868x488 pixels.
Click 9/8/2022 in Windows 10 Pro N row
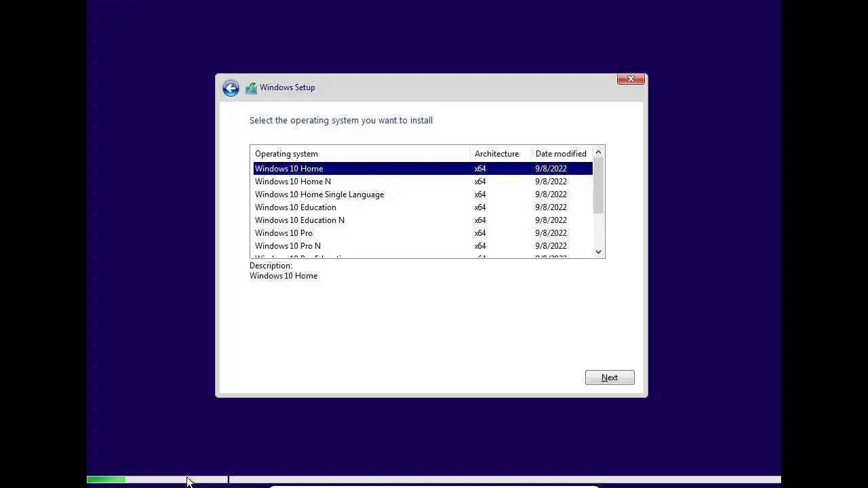click(551, 246)
